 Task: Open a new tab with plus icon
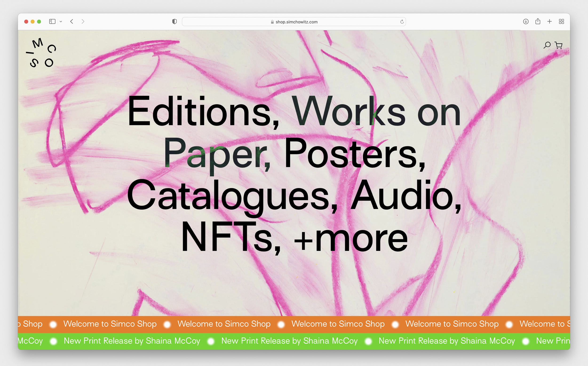tap(549, 22)
